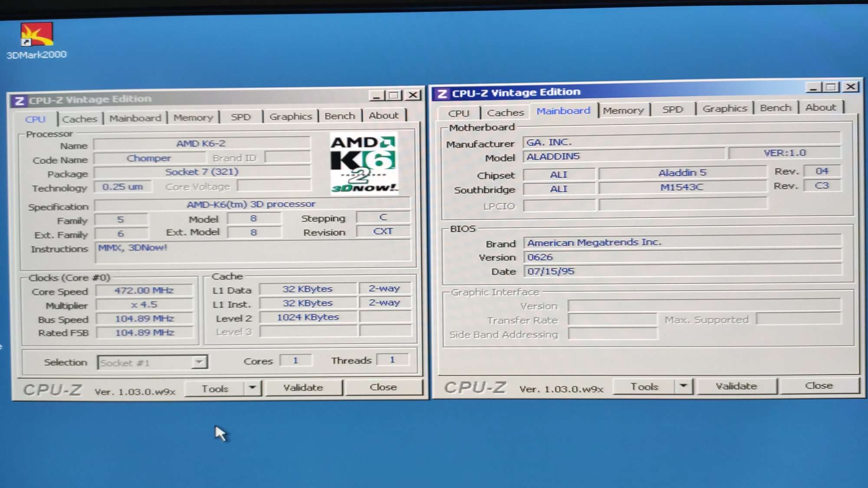This screenshot has height=488, width=868.
Task: Click the 472.00 MHz core speed value
Action: (x=144, y=290)
